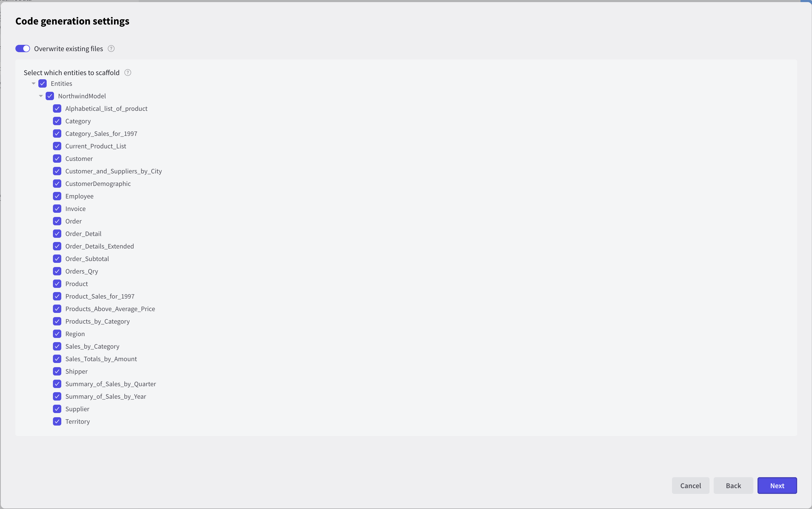812x509 pixels.
Task: Expand the entities scaffold selection tree
Action: point(33,83)
